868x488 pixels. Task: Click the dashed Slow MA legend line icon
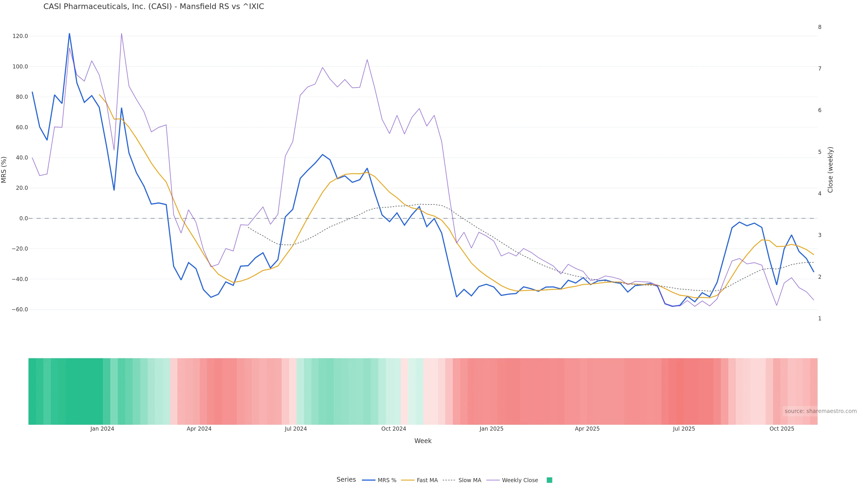click(449, 480)
